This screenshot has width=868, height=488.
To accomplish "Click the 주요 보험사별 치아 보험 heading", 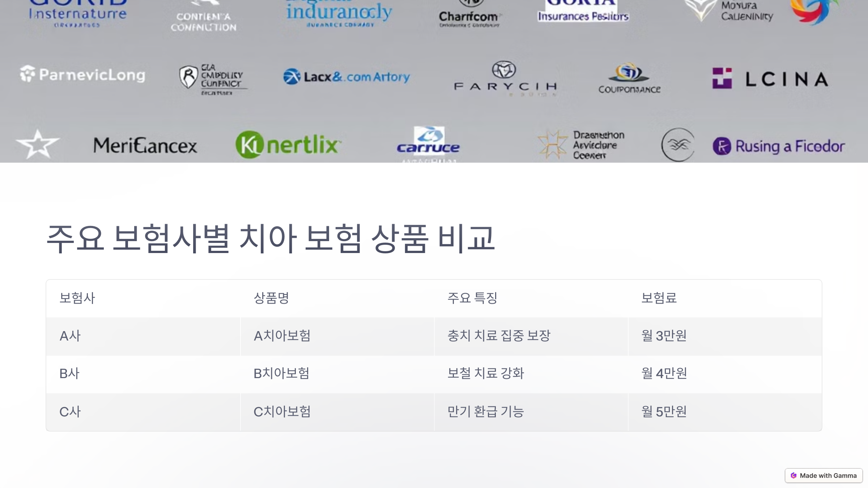I will [x=270, y=239].
